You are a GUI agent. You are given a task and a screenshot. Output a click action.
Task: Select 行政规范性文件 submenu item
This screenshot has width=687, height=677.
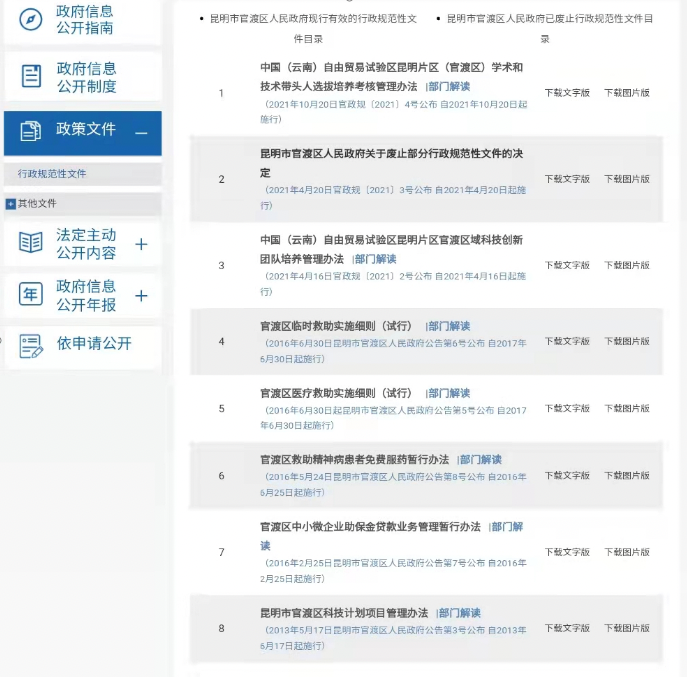pos(52,174)
